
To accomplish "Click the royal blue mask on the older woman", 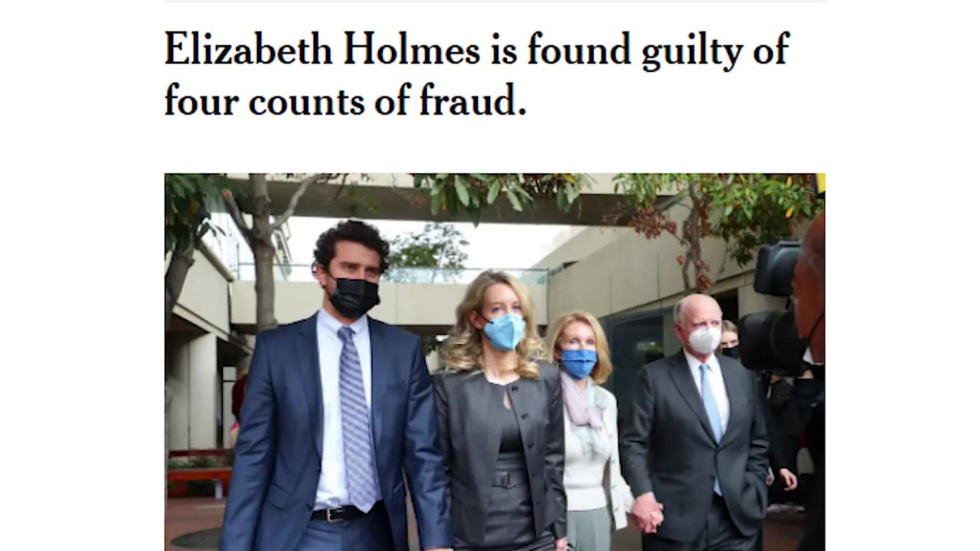I will point(579,363).
